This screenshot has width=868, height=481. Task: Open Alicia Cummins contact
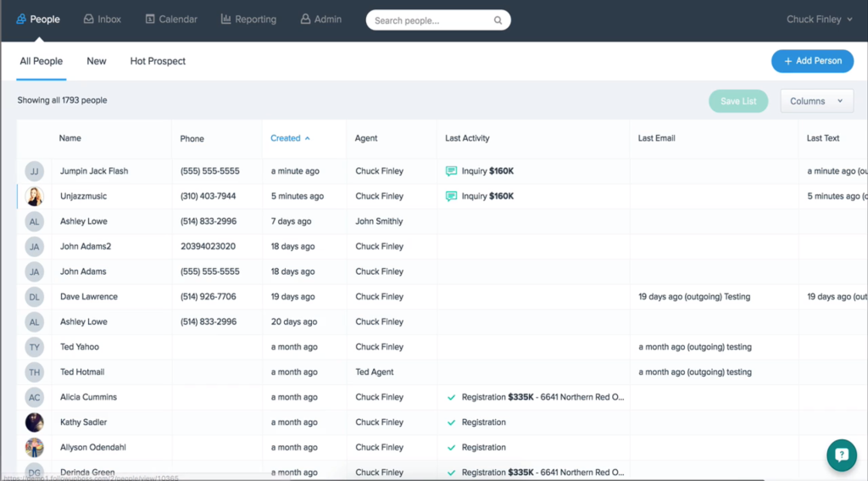[88, 397]
